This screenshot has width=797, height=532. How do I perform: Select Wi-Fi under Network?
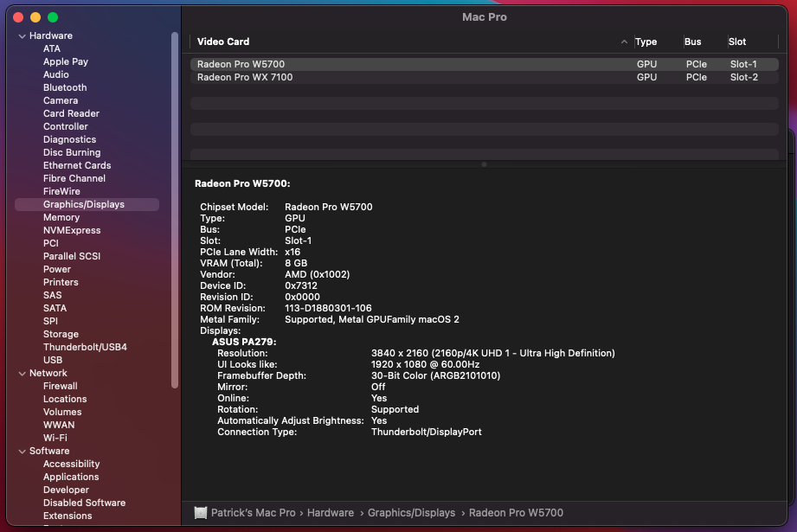pos(55,438)
